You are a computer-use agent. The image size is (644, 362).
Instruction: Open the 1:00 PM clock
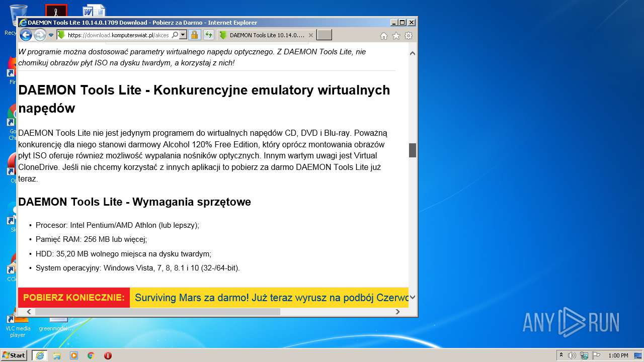pyautogui.click(x=618, y=355)
